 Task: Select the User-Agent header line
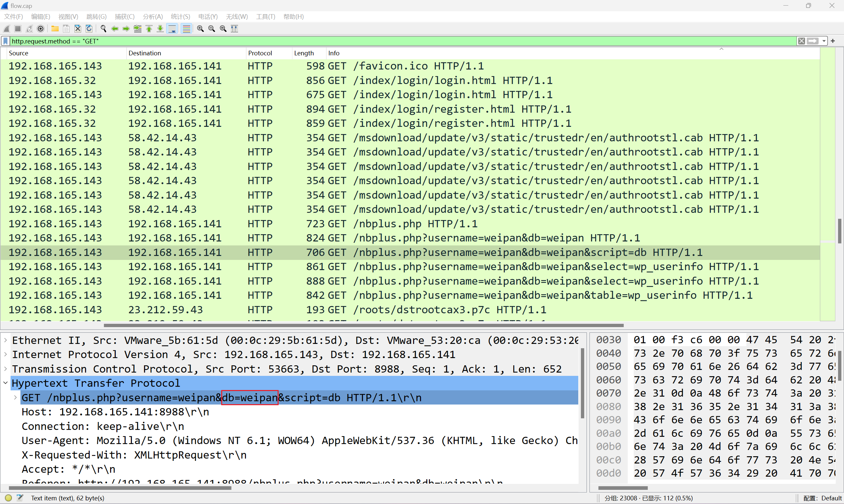[299, 440]
